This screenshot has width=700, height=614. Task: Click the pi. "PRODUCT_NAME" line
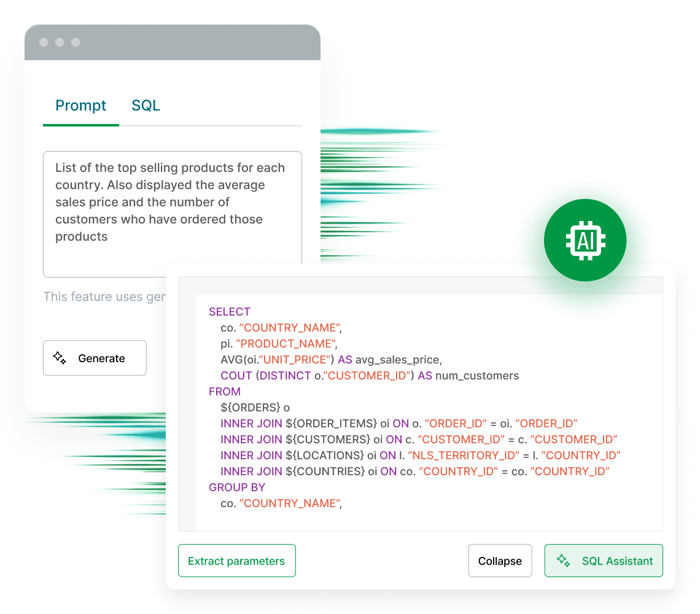[279, 344]
